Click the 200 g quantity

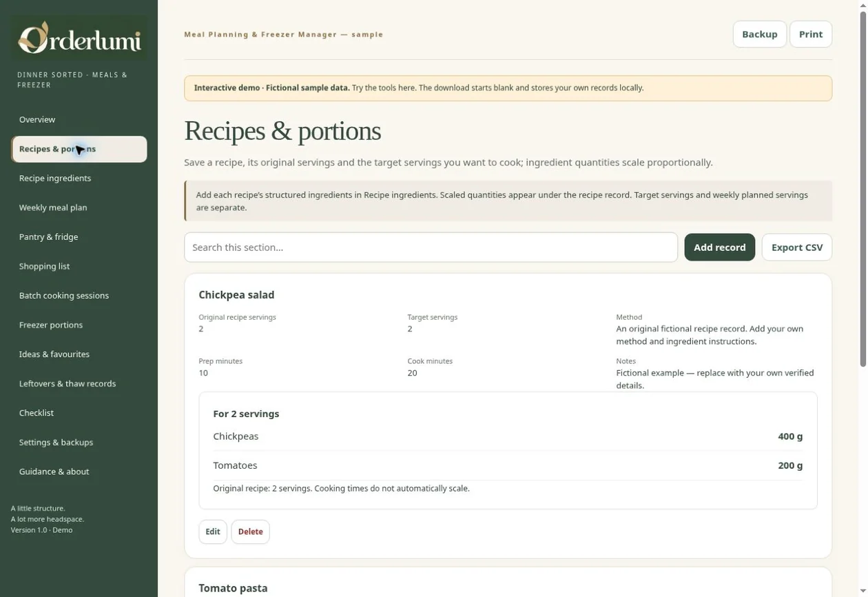[790, 465]
